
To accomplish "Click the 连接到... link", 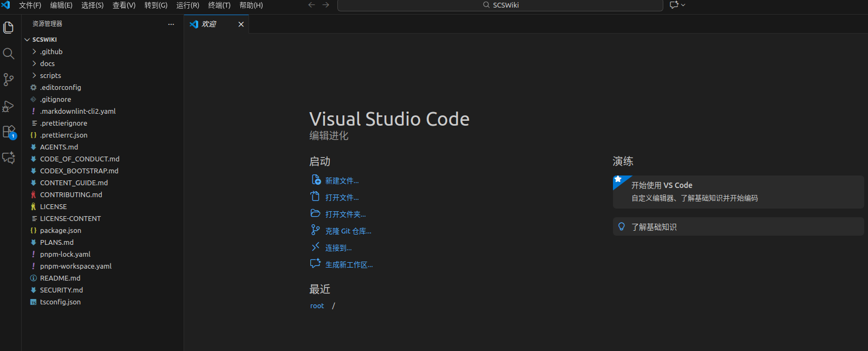I will [338, 248].
